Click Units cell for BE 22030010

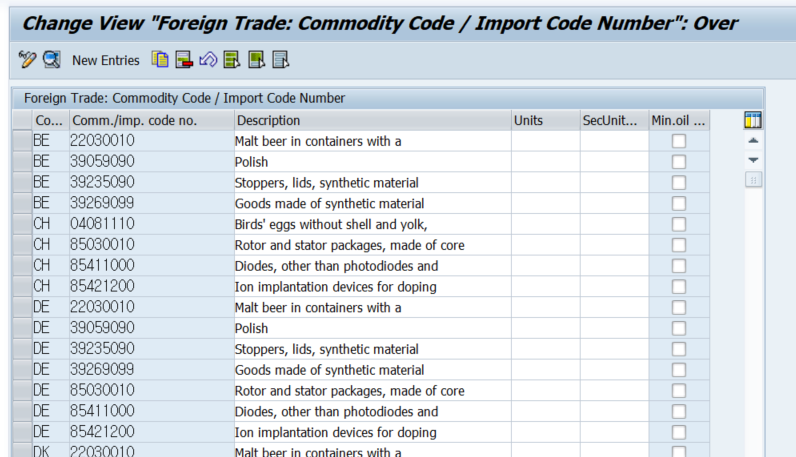click(546, 141)
